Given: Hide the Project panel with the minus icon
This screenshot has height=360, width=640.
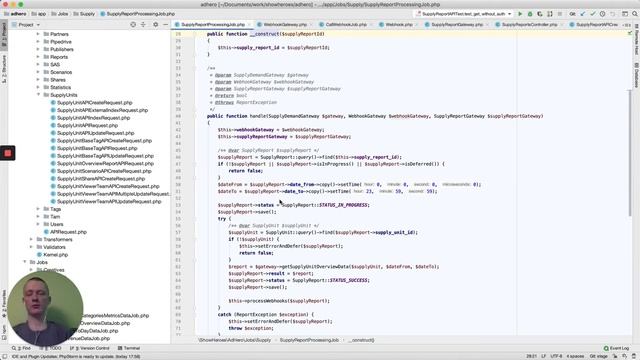Looking at the screenshot, I should 165,25.
